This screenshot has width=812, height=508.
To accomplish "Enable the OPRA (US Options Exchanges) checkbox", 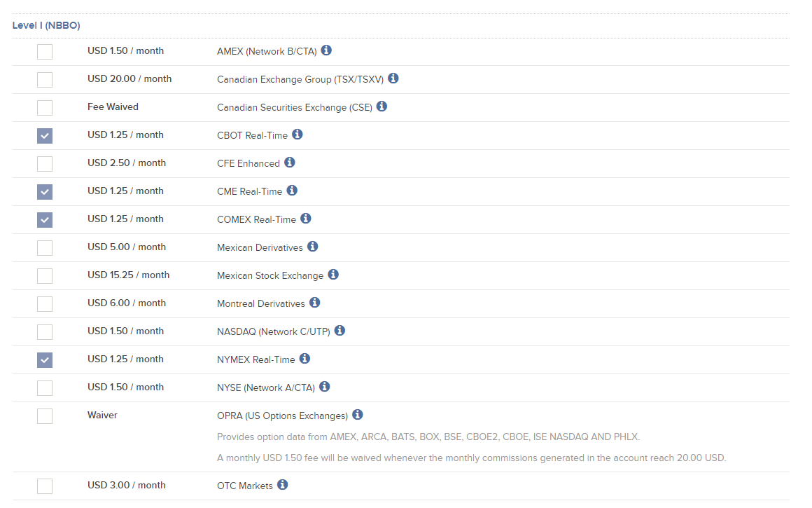I will tap(45, 416).
